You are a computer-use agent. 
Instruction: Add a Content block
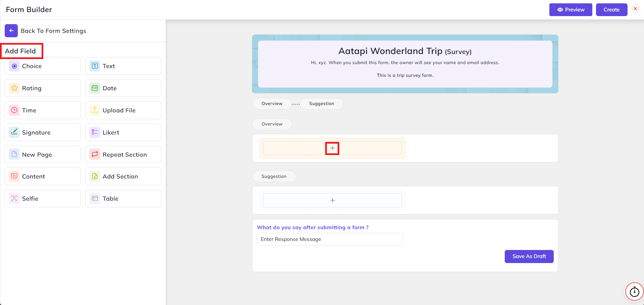coord(43,176)
